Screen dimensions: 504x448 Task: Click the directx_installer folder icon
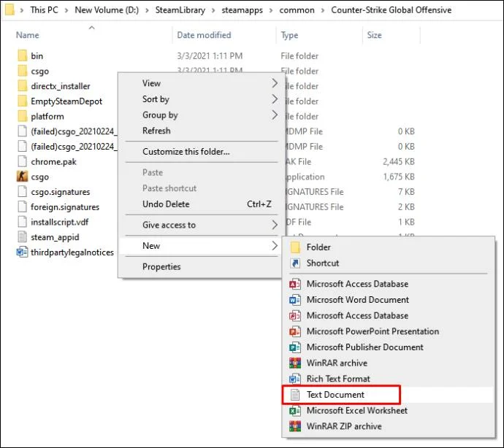22,86
